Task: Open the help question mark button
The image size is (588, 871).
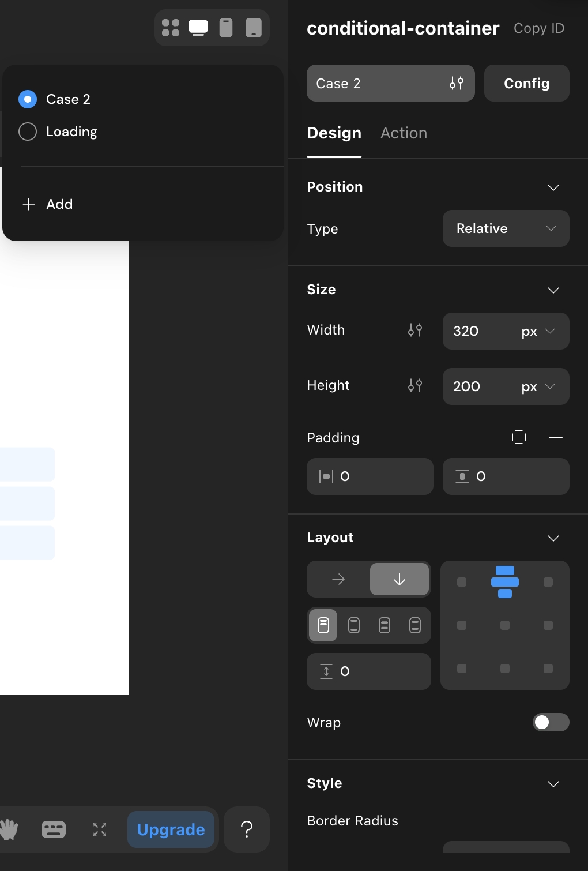Action: pyautogui.click(x=247, y=829)
